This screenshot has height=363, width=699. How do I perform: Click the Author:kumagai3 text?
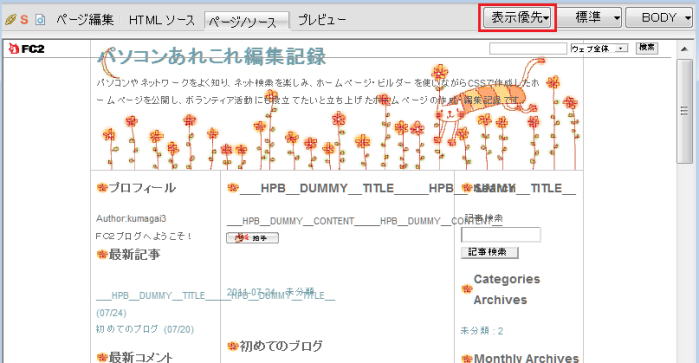(x=131, y=219)
